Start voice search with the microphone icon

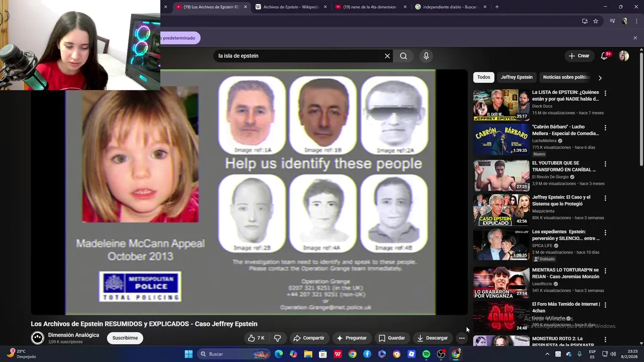click(x=426, y=56)
